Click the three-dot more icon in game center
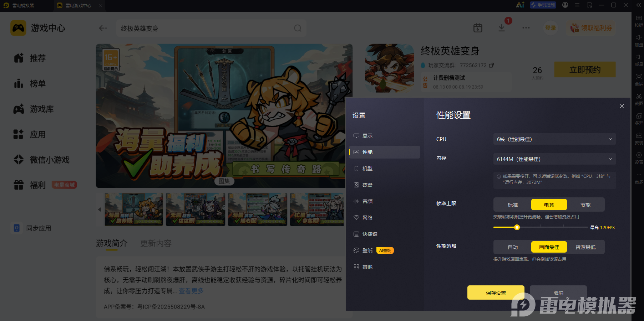 tap(526, 28)
